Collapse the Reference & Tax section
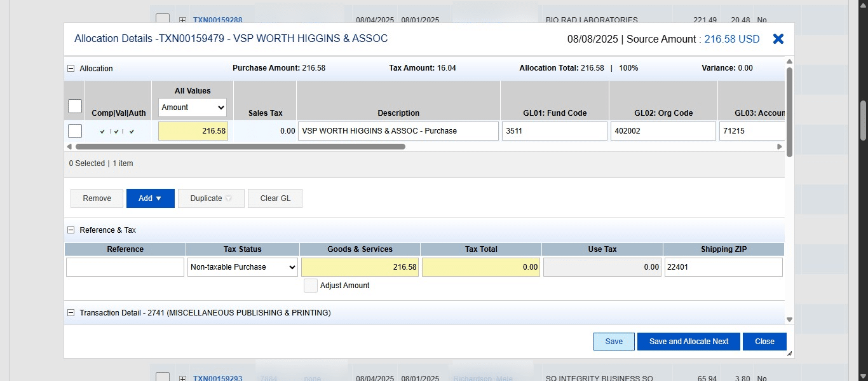This screenshot has width=868, height=381. pos(70,230)
